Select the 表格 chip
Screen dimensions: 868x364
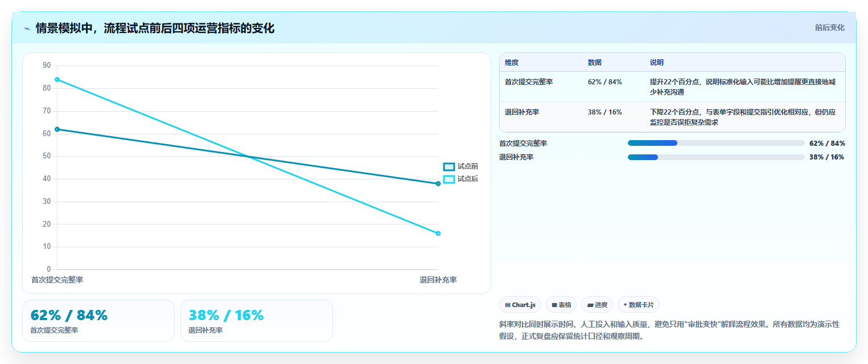[x=561, y=305]
